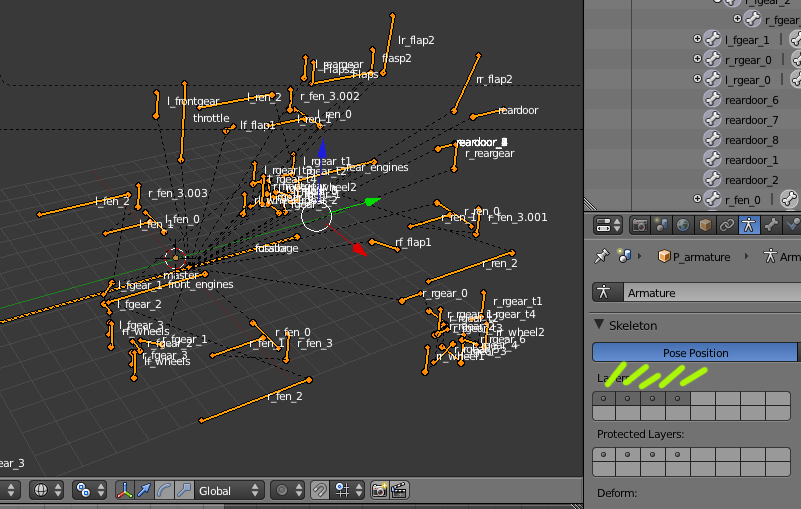Screen dimensions: 801x509
Task: Toggle the fourth armature layer under Layers
Action: click(x=677, y=399)
